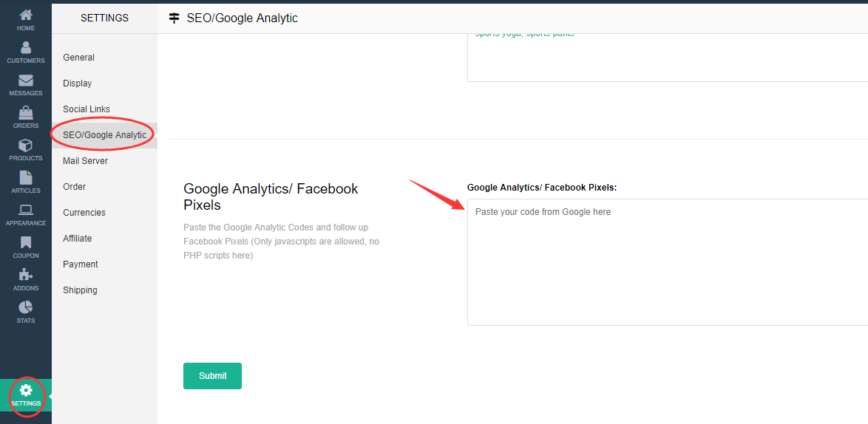Screen dimensions: 868x424
Task: Open Articles document icon
Action: click(x=26, y=178)
